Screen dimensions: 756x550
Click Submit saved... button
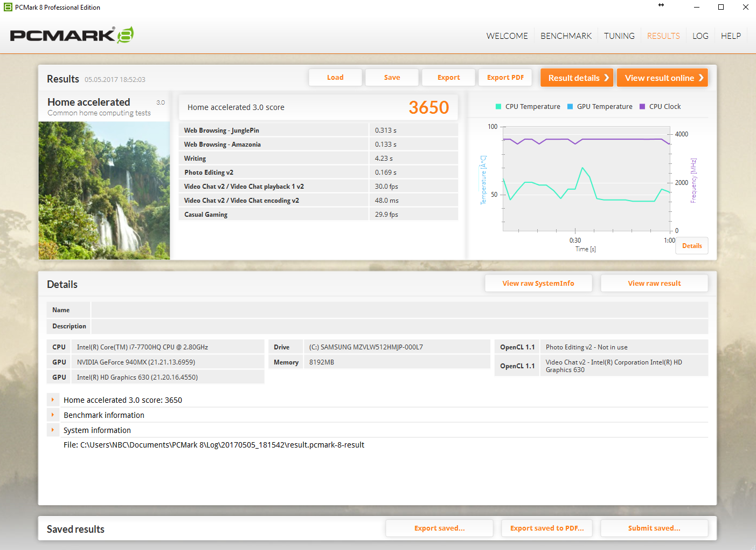654,528
